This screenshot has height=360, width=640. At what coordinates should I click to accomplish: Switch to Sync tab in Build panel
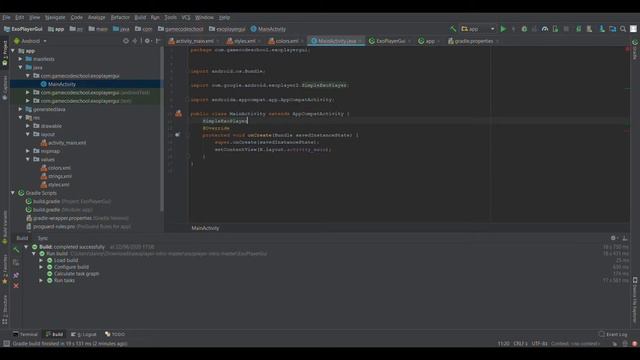pos(43,238)
